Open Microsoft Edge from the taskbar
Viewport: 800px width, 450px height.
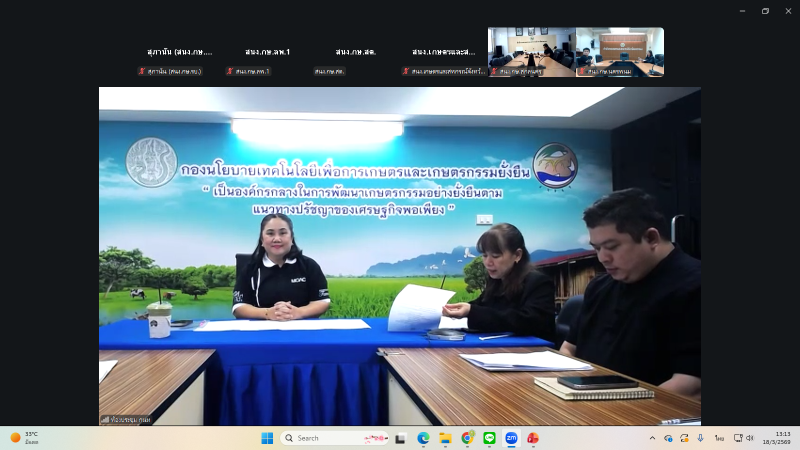click(x=423, y=438)
